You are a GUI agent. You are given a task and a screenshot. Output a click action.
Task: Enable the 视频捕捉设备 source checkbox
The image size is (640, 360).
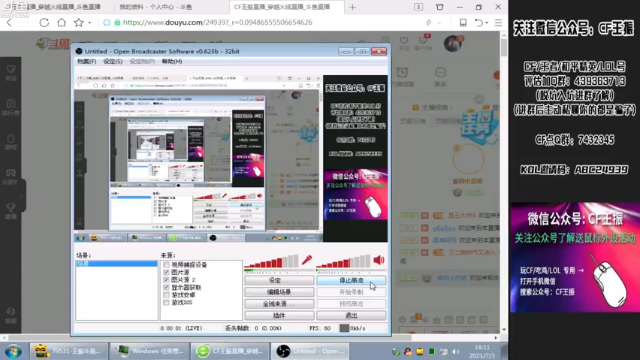[166, 264]
